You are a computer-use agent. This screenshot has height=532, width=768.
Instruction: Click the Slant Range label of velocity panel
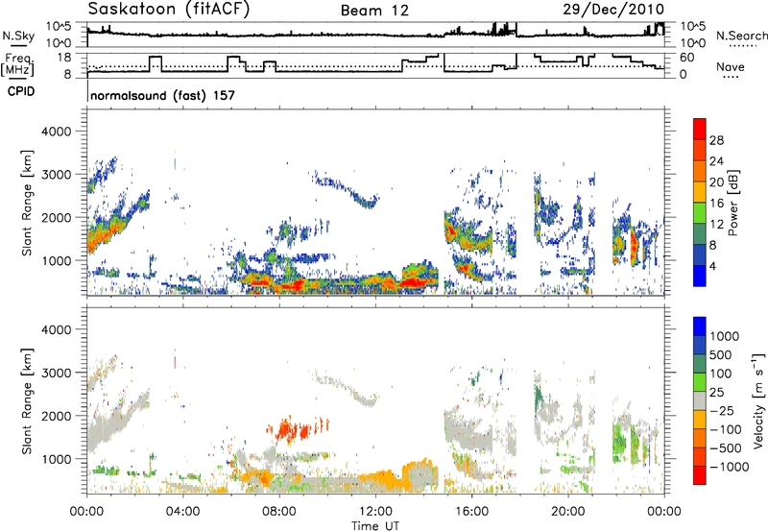pos(27,400)
